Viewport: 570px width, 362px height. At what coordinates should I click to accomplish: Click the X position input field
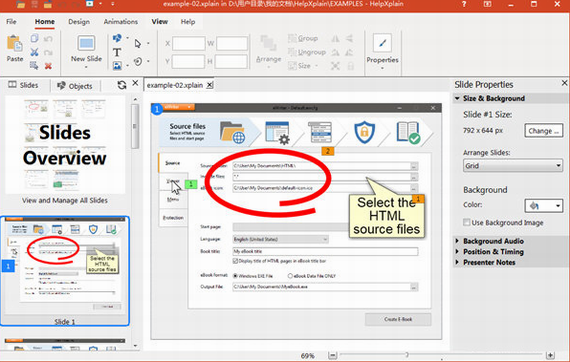(188, 44)
